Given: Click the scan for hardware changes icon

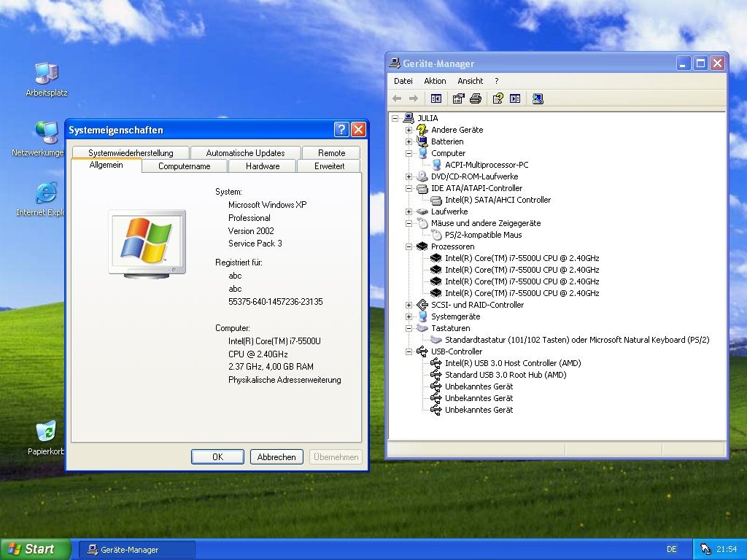Looking at the screenshot, I should tap(538, 98).
